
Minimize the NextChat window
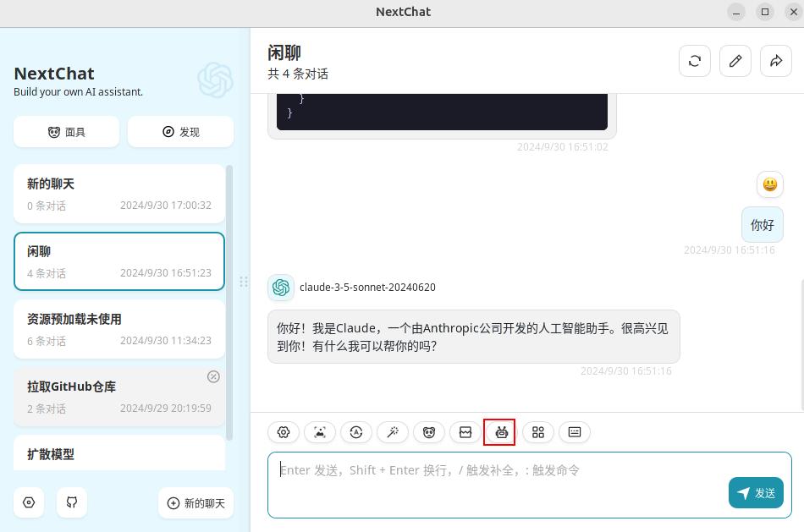[736, 12]
